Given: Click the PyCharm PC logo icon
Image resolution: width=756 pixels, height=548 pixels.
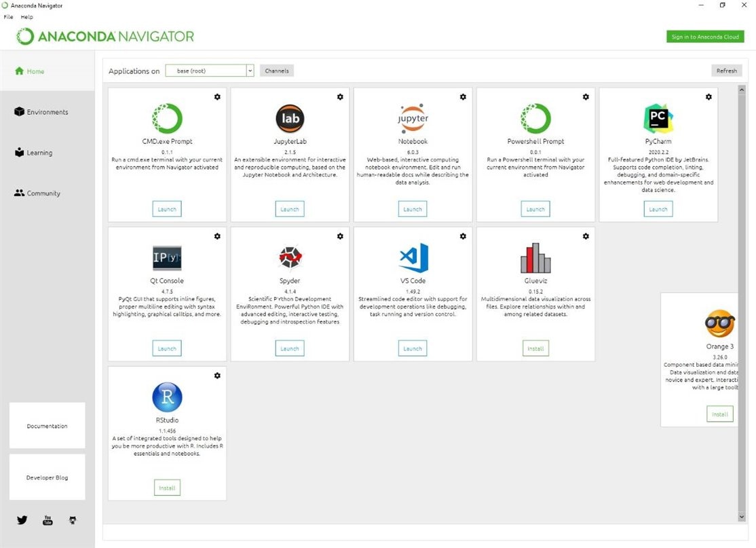Looking at the screenshot, I should (658, 118).
